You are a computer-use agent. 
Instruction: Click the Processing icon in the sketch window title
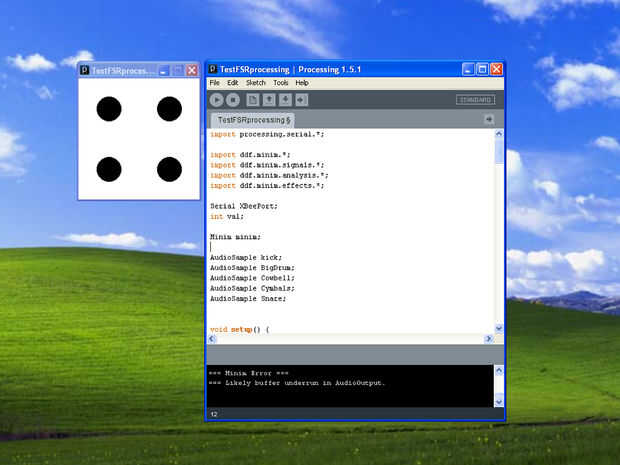point(85,70)
